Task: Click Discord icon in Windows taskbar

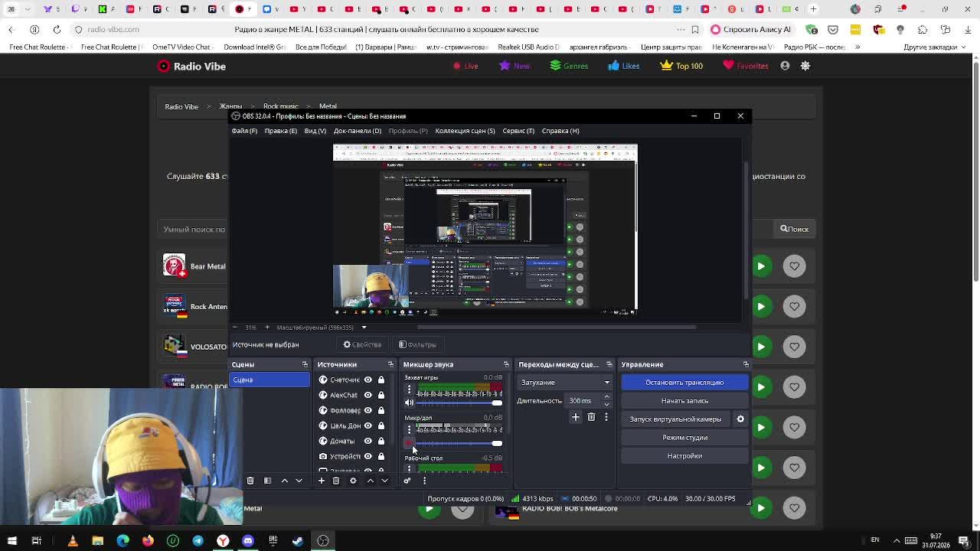Action: 248,541
